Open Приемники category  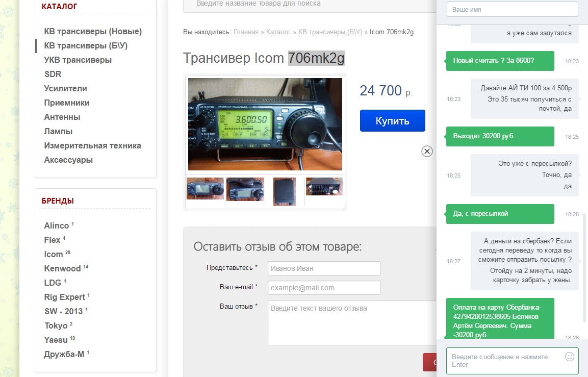coord(67,103)
